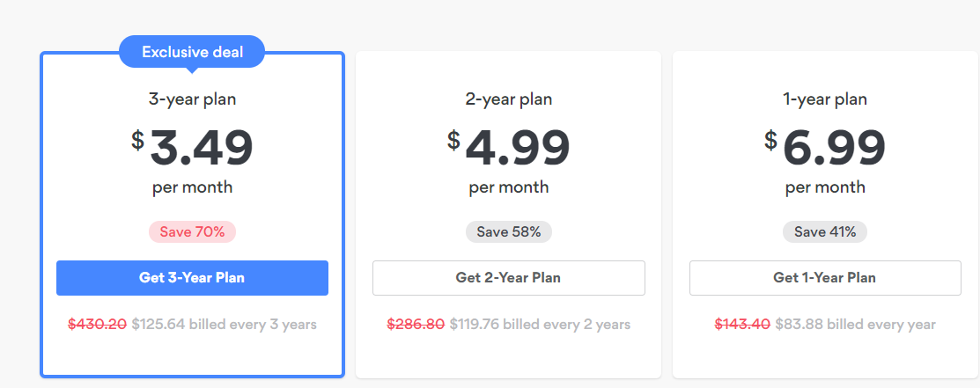Image resolution: width=980 pixels, height=388 pixels.
Task: Select the Exclusive deal badge
Action: pos(192,53)
